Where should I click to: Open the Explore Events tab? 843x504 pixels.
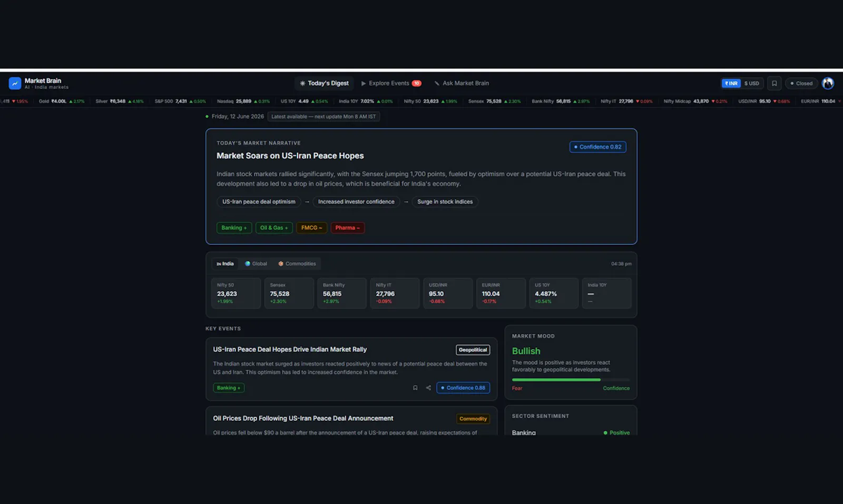coord(391,83)
